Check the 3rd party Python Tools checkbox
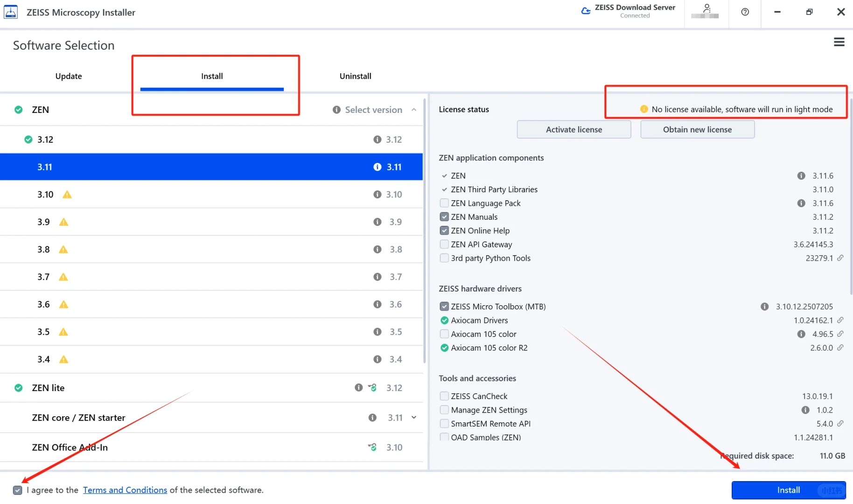The width and height of the screenshot is (853, 504). 444,258
